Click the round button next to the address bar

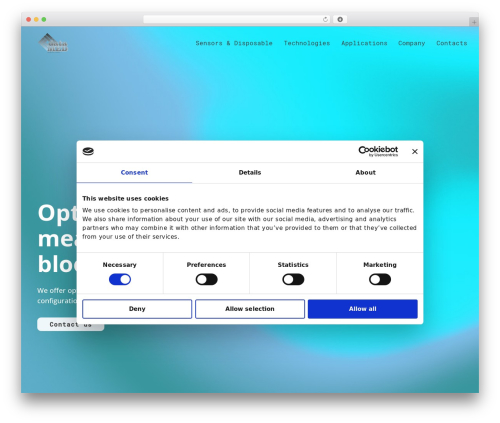click(340, 19)
